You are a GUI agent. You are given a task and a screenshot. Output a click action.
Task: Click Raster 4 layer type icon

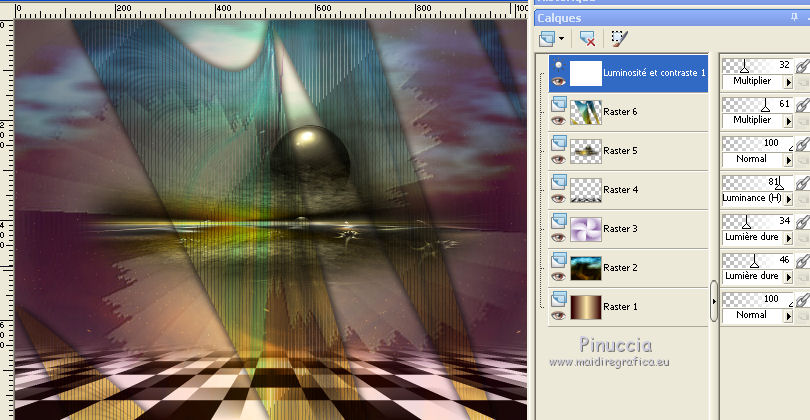coord(558,182)
